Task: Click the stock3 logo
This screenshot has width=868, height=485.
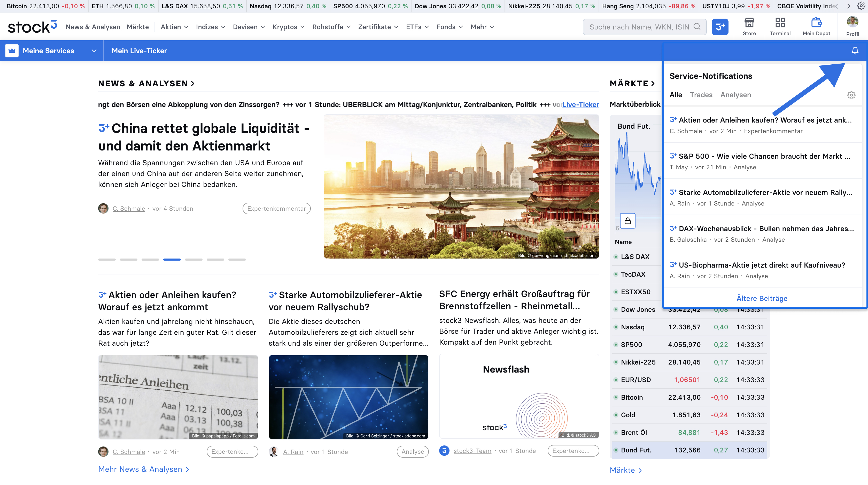Action: tap(32, 27)
